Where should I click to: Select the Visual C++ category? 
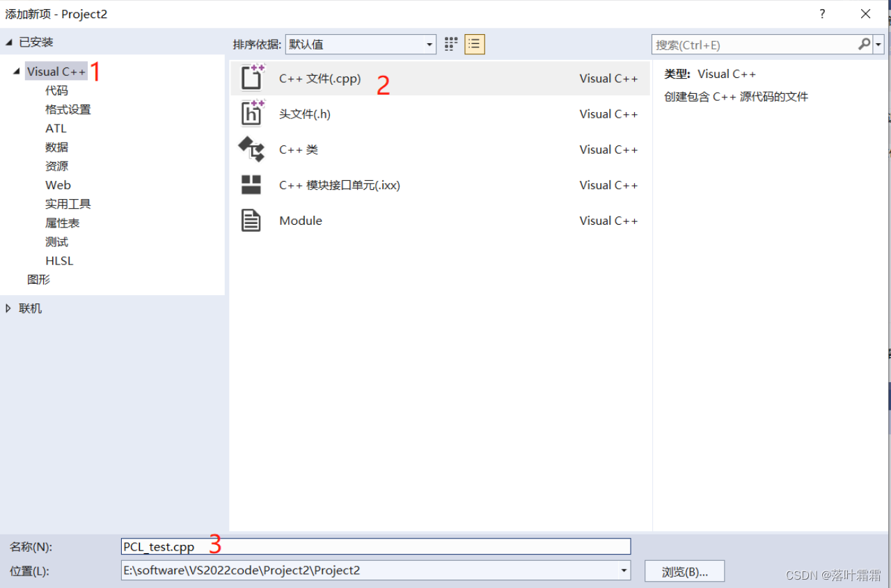click(x=56, y=72)
